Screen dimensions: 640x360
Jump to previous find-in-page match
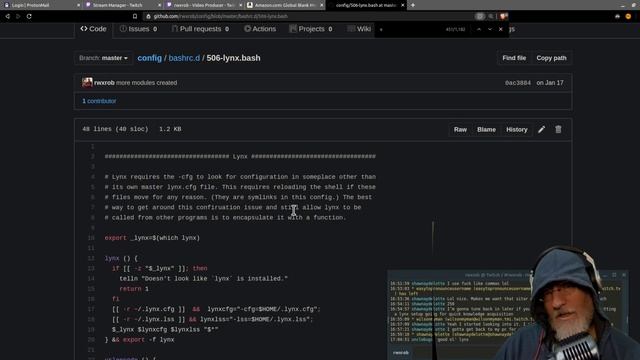[479, 29]
